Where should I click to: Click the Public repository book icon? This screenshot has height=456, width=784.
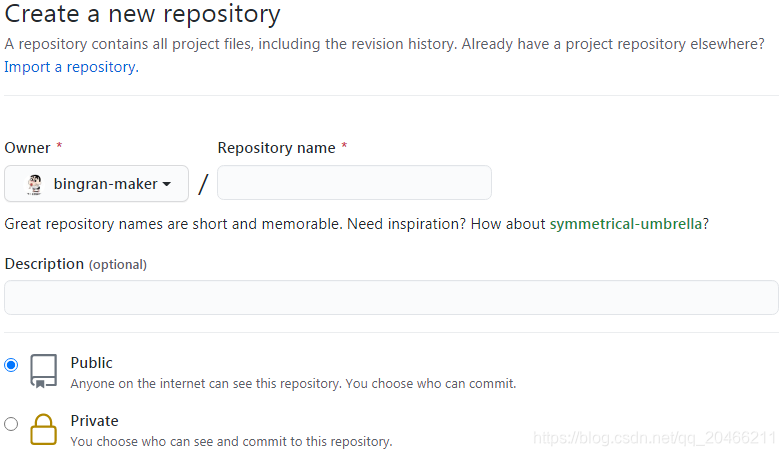pyautogui.click(x=44, y=371)
